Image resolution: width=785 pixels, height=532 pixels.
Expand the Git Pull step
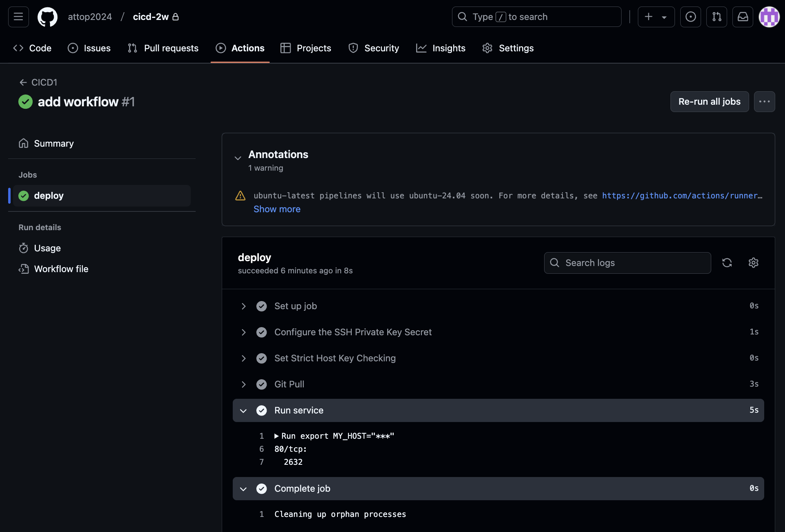coord(243,384)
